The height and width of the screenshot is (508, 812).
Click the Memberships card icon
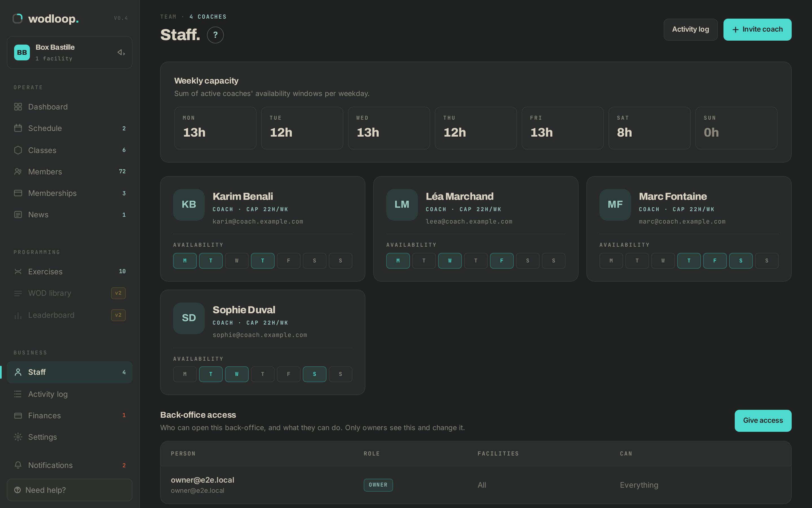pyautogui.click(x=18, y=193)
